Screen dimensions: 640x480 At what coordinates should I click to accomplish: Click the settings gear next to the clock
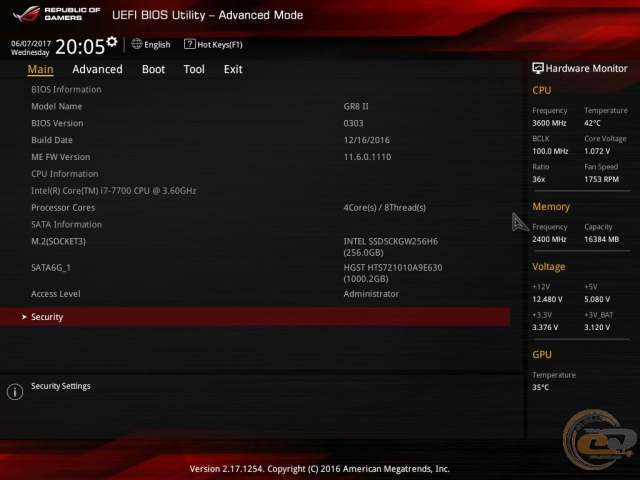(x=111, y=42)
